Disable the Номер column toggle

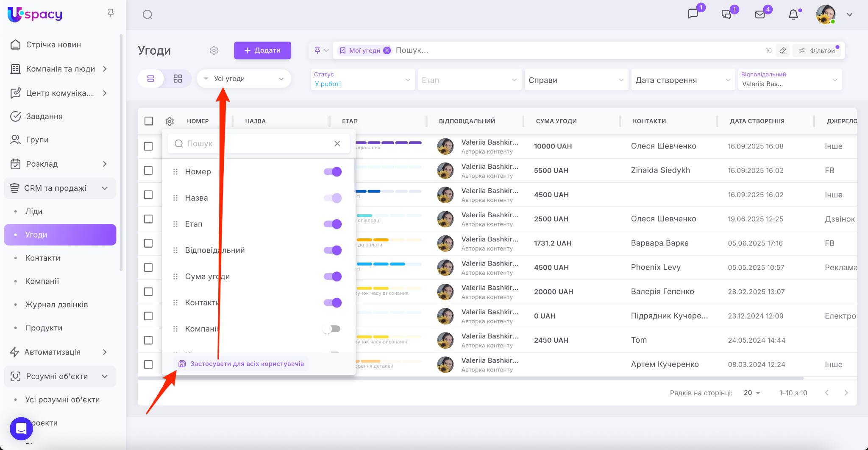pyautogui.click(x=333, y=172)
